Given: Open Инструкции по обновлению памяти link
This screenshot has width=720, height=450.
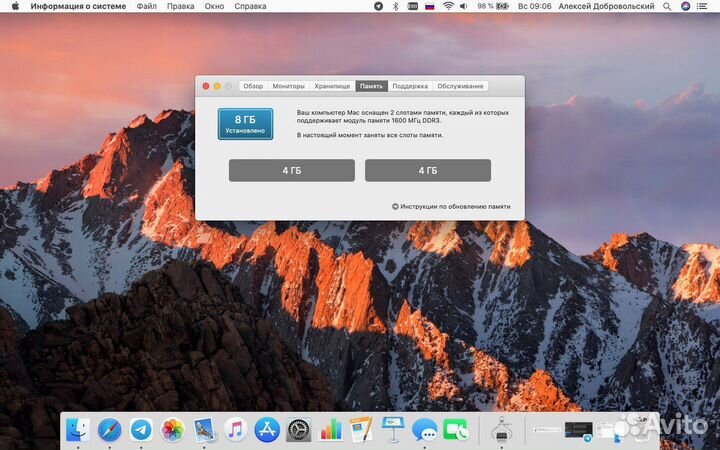Looking at the screenshot, I should [451, 207].
